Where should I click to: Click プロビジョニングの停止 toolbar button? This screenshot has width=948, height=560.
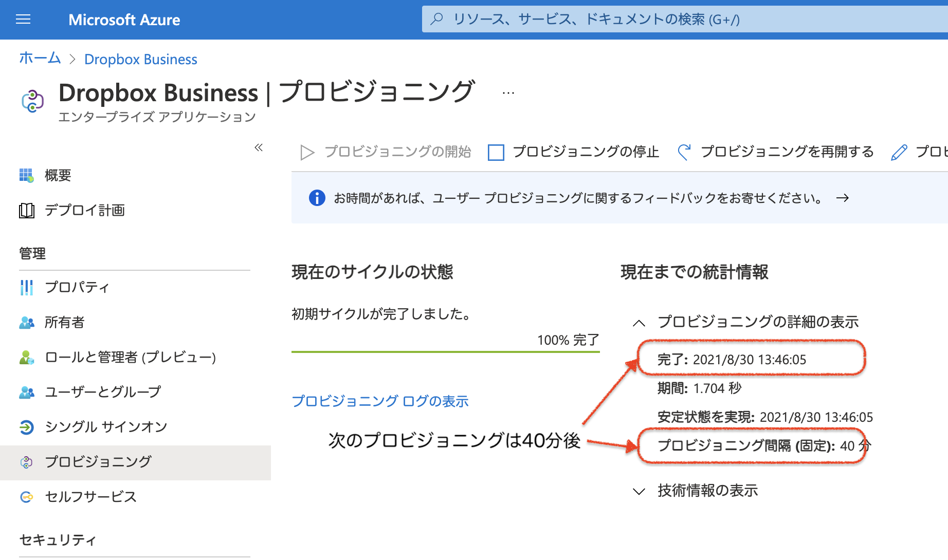tap(573, 152)
